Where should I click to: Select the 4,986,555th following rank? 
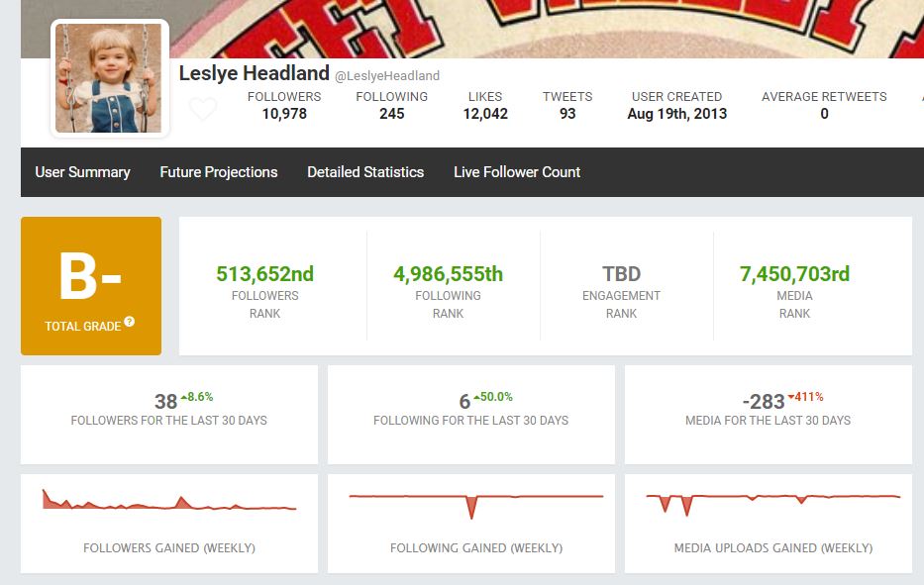(448, 274)
